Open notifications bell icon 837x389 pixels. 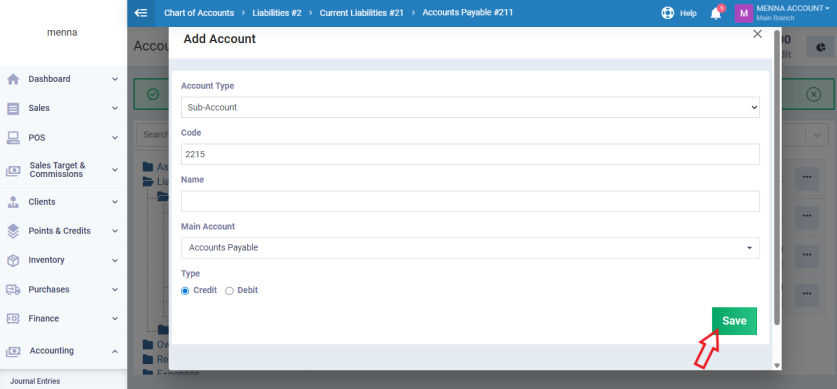click(716, 14)
